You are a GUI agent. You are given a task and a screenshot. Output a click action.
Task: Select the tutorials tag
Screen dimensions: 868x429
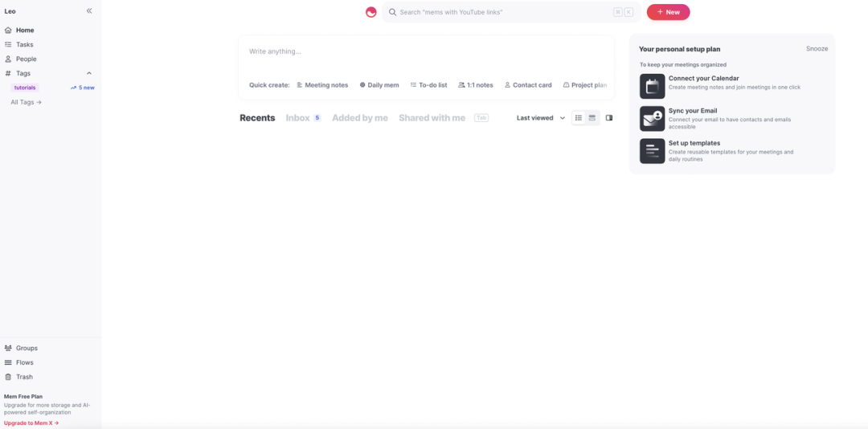[x=25, y=88]
